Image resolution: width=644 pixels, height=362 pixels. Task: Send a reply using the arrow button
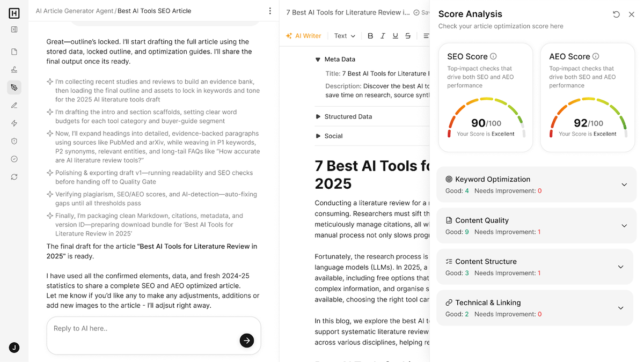point(247,341)
